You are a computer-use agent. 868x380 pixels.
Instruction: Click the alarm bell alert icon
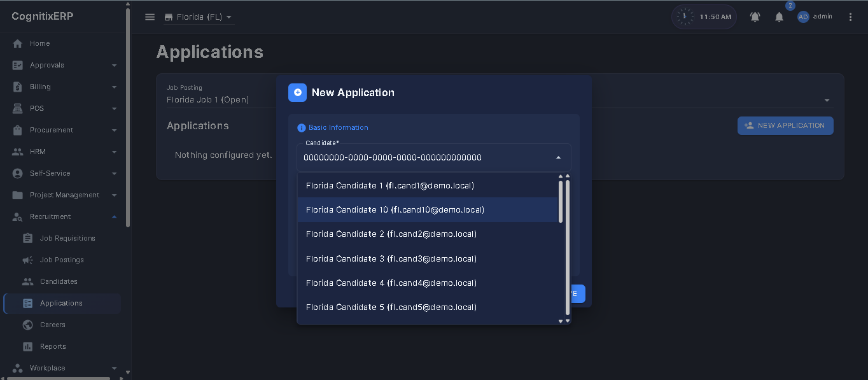pos(755,17)
